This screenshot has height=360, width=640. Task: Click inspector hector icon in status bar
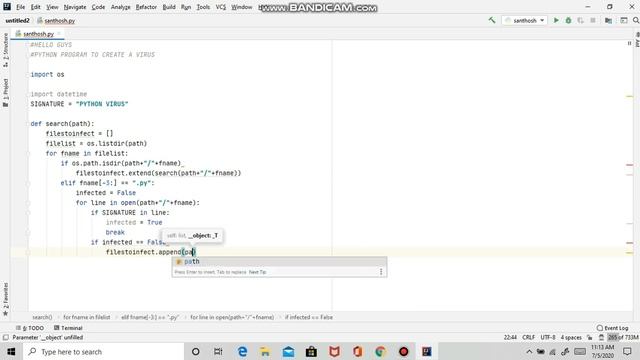point(601,337)
